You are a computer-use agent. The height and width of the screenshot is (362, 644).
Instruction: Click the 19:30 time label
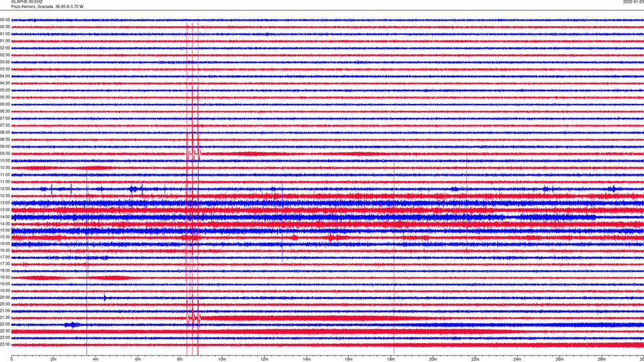click(x=5, y=290)
